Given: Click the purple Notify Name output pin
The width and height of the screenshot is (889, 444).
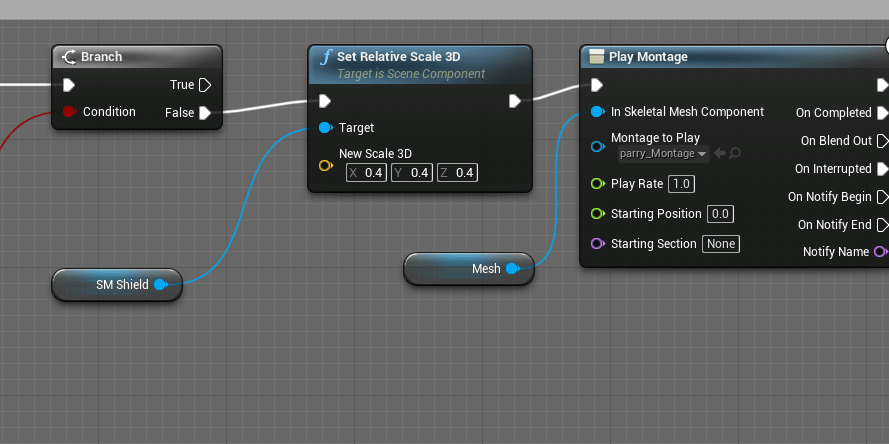Looking at the screenshot, I should pos(881,252).
